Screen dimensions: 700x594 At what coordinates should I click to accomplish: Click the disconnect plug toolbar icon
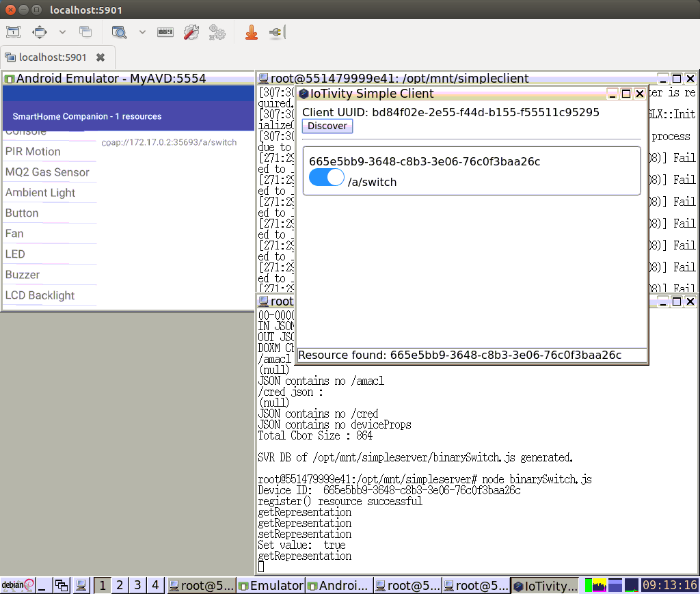coord(275,31)
